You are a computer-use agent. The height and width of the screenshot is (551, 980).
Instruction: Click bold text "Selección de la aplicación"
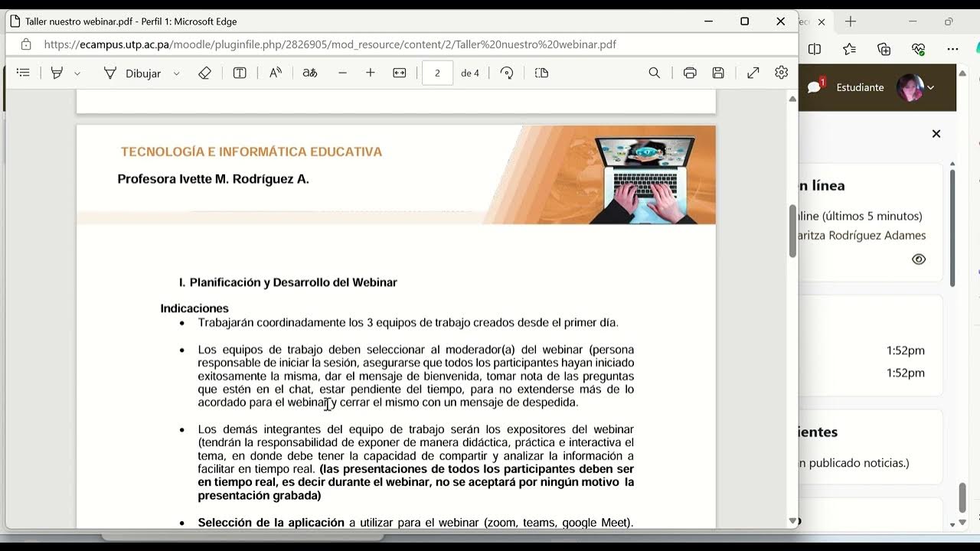click(x=271, y=523)
